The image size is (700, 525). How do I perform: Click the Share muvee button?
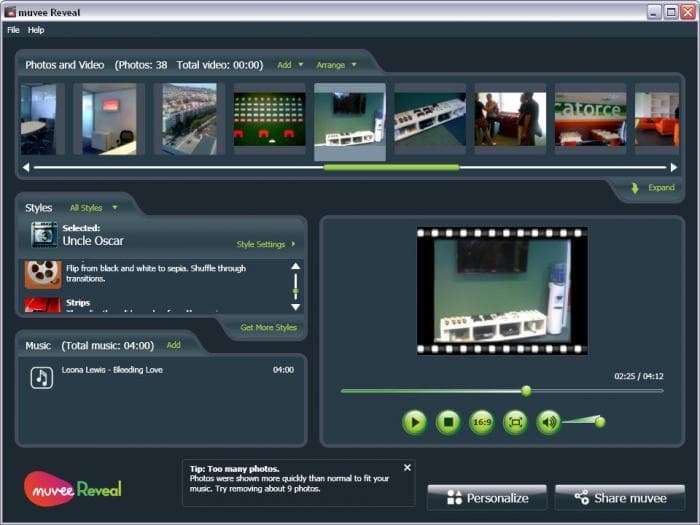(620, 497)
